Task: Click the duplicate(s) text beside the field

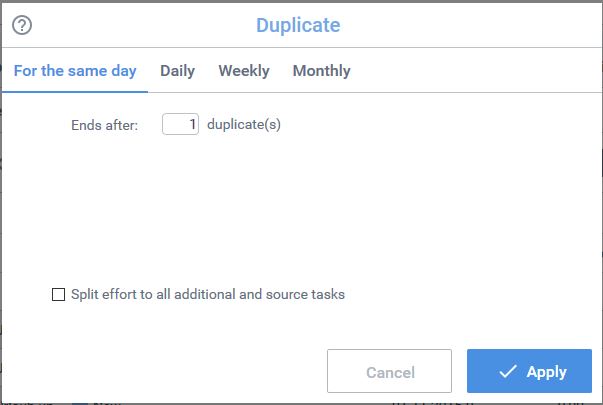Action: 244,124
